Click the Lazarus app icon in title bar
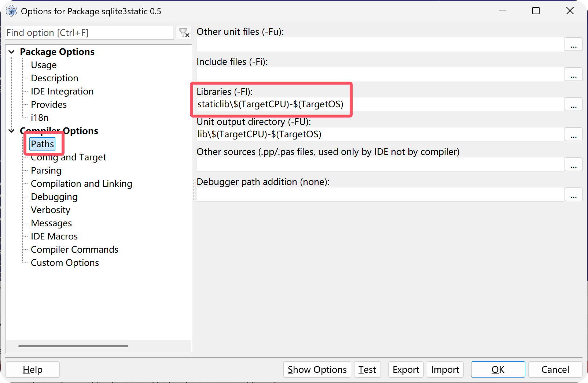The image size is (588, 383). pyautogui.click(x=11, y=11)
